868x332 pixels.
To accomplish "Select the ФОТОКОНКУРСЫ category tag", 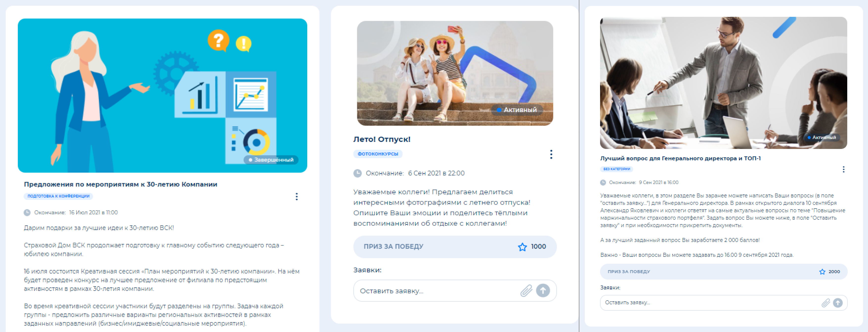I will point(378,154).
